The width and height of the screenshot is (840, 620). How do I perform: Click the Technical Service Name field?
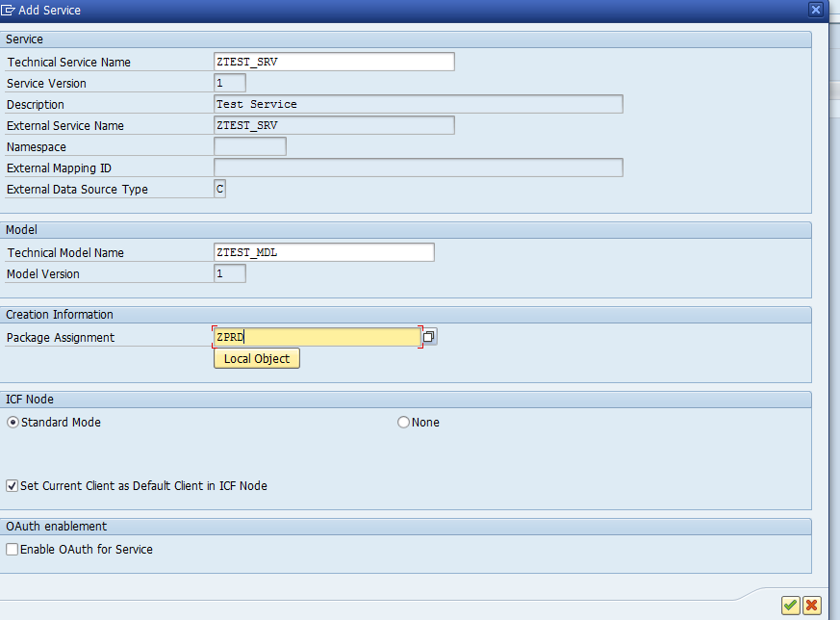point(333,62)
